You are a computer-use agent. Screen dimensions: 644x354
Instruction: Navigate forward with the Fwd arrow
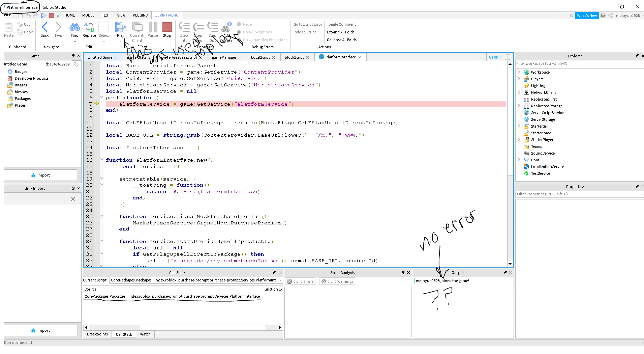(x=58, y=29)
